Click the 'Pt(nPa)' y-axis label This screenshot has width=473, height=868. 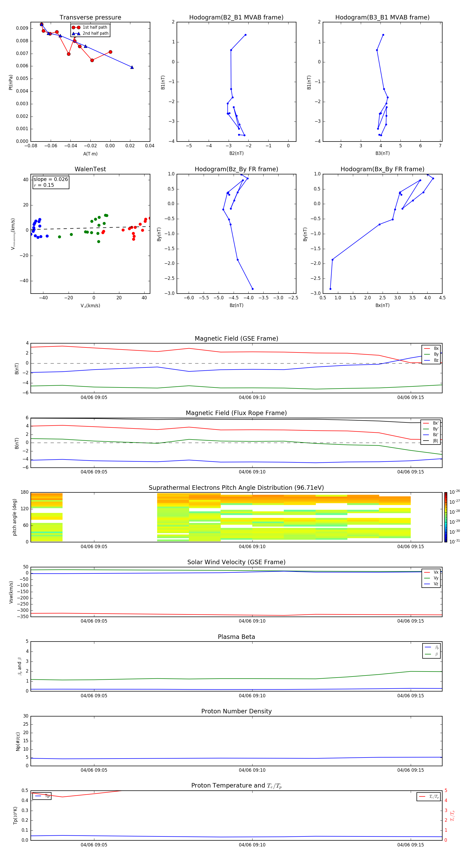coord(11,82)
